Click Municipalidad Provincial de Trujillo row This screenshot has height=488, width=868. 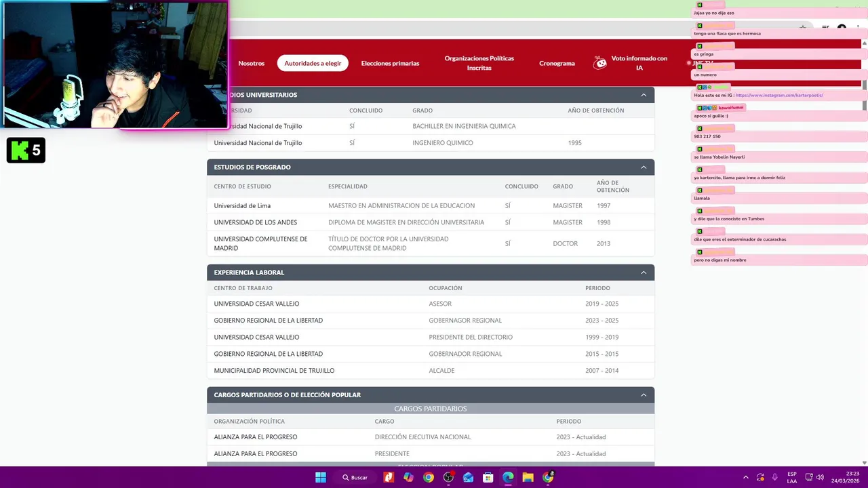pyautogui.click(x=431, y=371)
